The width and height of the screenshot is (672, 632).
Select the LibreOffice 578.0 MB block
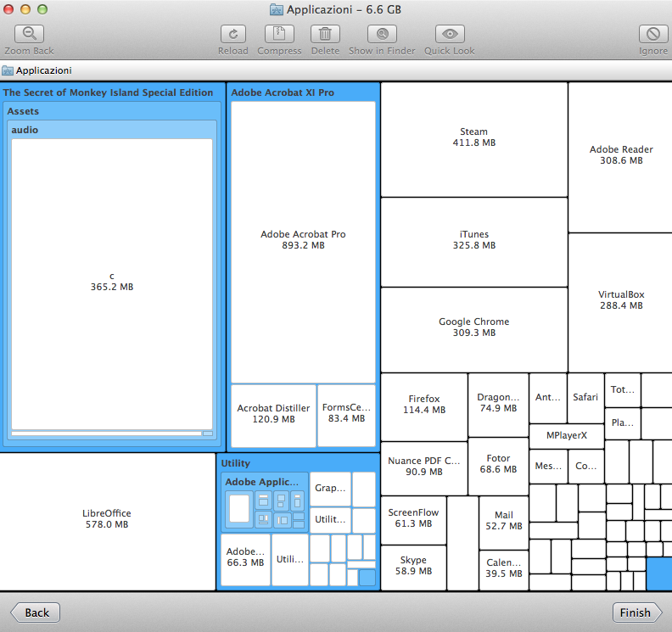click(107, 522)
